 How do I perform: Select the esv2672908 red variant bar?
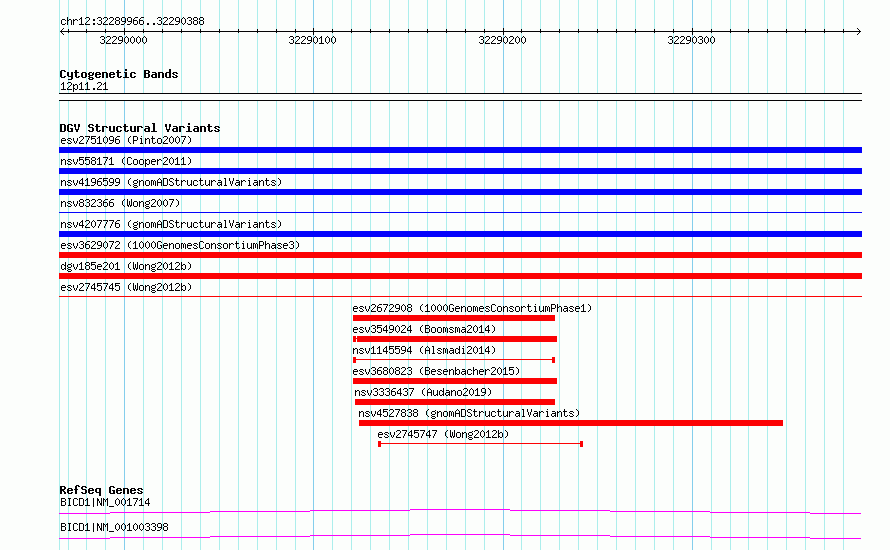(x=454, y=318)
